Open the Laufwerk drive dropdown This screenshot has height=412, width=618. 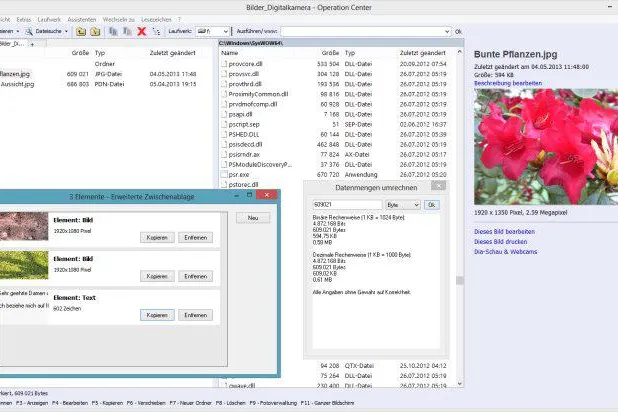click(x=212, y=31)
